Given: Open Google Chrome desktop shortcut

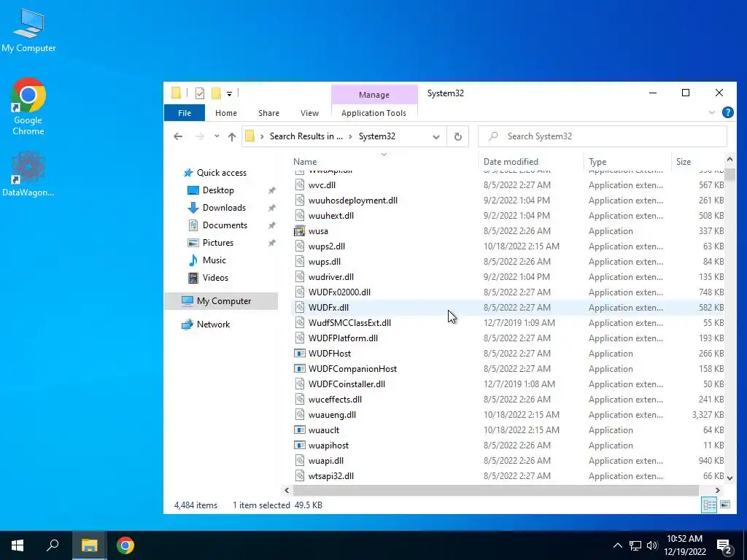Looking at the screenshot, I should pyautogui.click(x=28, y=106).
